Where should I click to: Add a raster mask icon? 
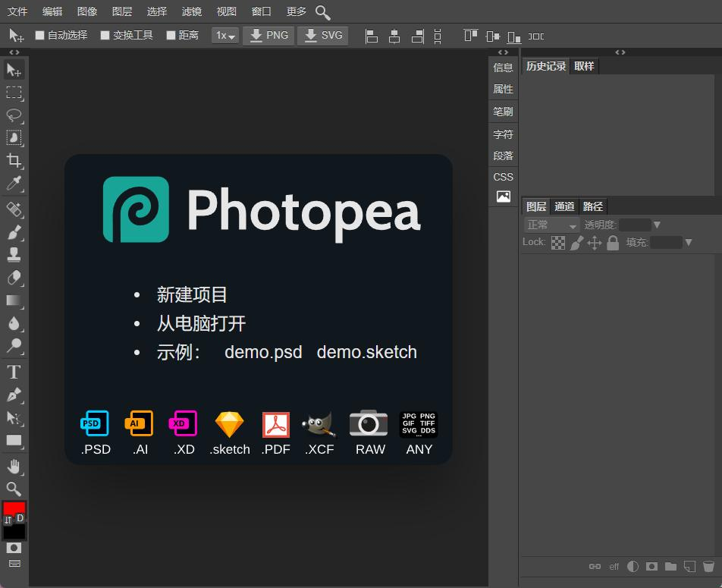(651, 566)
